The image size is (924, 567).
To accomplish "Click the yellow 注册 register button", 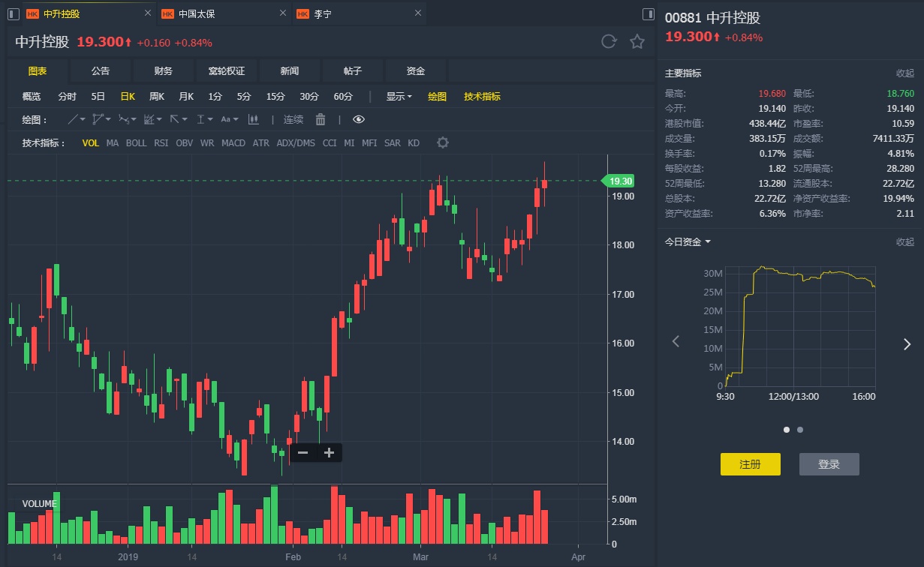I will 750,464.
